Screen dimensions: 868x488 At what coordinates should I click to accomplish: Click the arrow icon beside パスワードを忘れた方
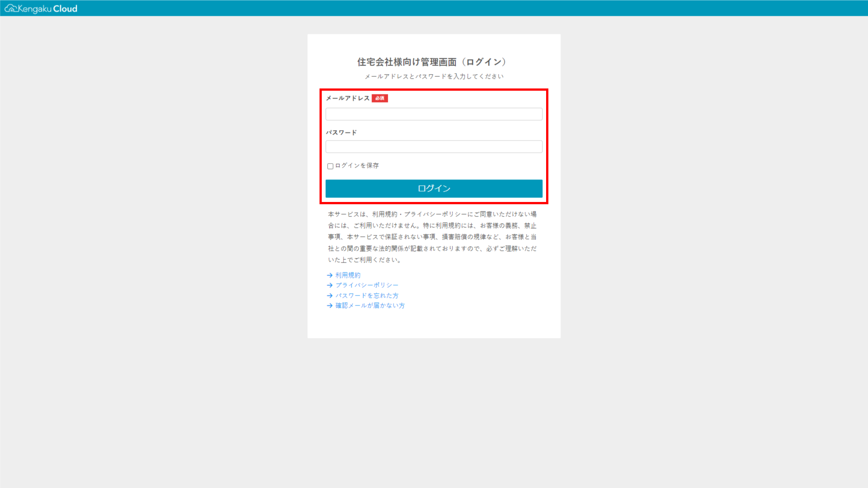tap(329, 295)
